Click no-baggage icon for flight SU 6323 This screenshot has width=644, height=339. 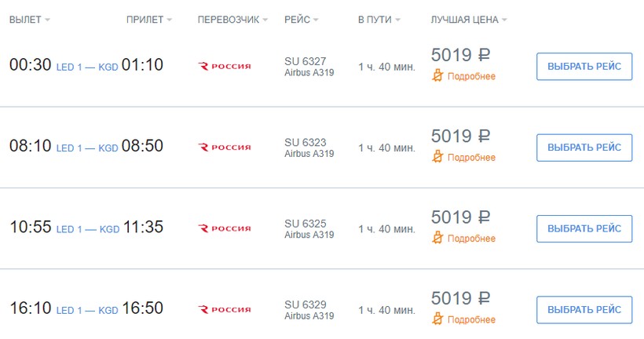(x=438, y=157)
